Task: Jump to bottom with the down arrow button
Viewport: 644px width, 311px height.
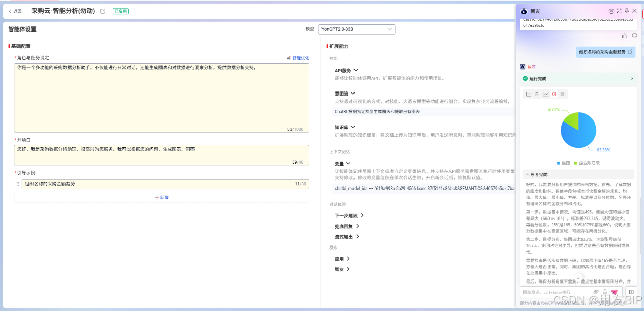Action: 578,277
